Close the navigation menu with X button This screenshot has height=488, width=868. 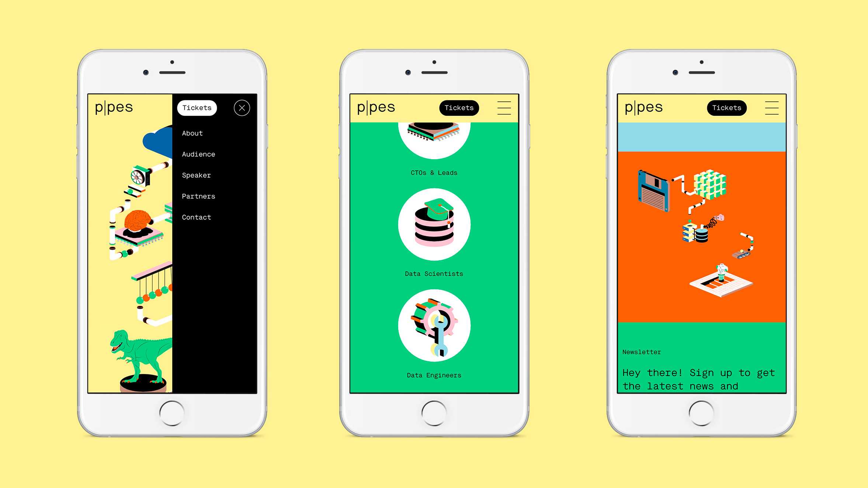[242, 108]
